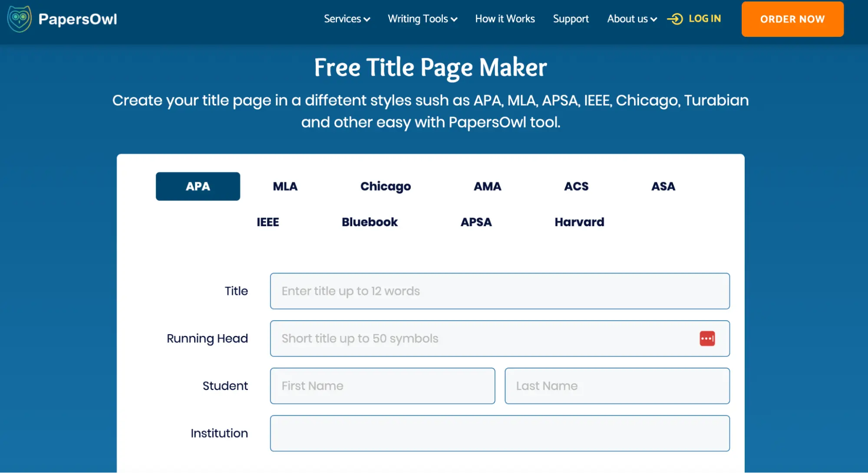Click the login arrow icon
The image size is (868, 473).
(675, 19)
